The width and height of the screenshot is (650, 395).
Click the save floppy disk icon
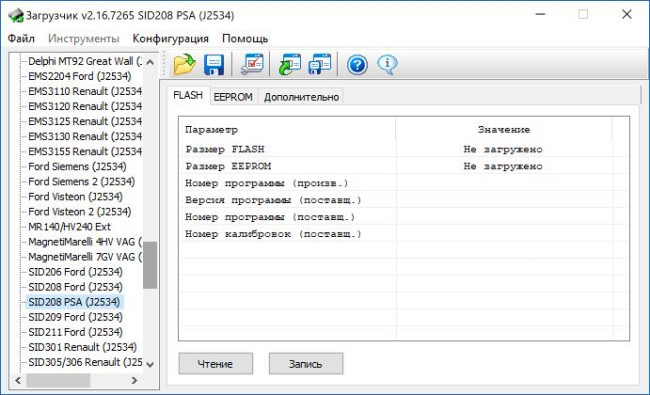point(214,65)
